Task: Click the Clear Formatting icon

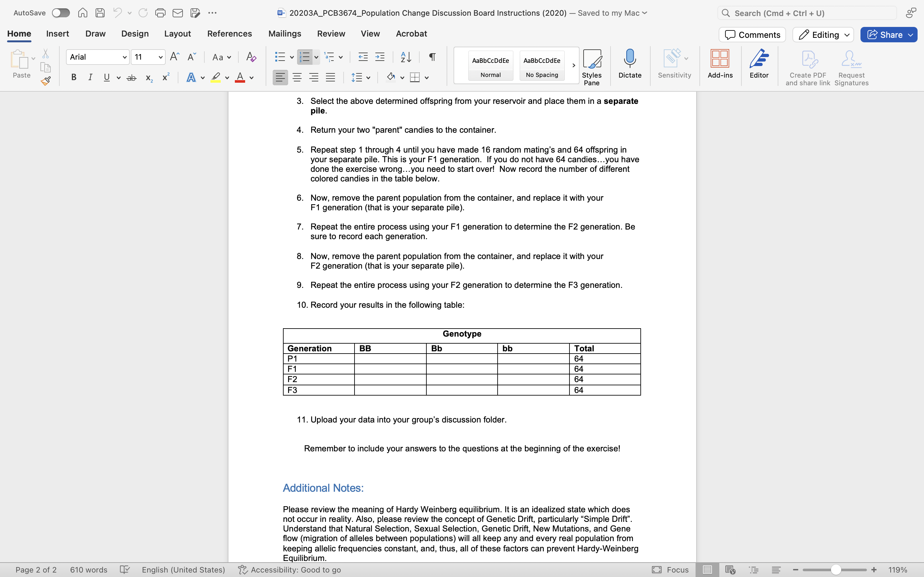Action: click(251, 57)
